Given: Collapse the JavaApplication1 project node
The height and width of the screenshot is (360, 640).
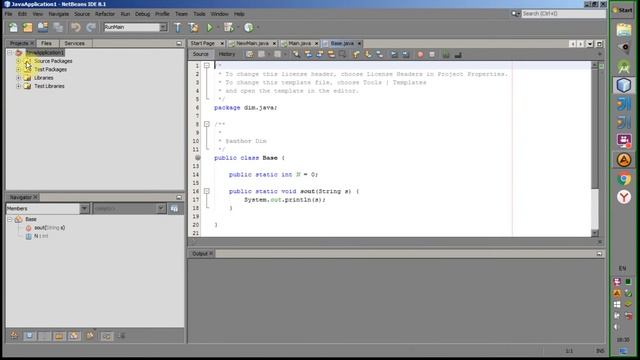Looking at the screenshot, I should (10, 53).
